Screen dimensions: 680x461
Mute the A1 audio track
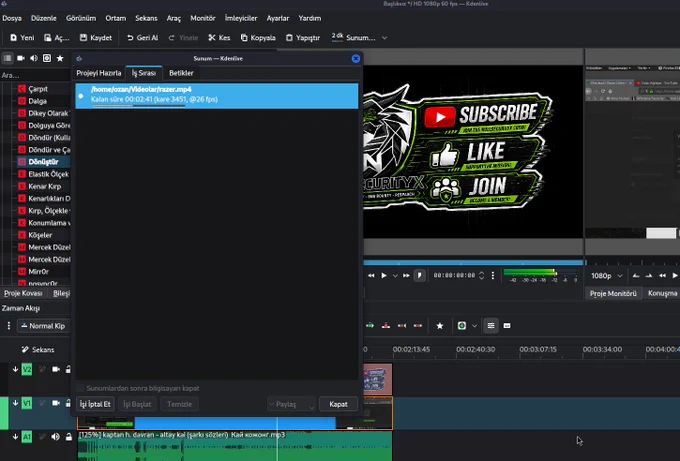click(56, 437)
